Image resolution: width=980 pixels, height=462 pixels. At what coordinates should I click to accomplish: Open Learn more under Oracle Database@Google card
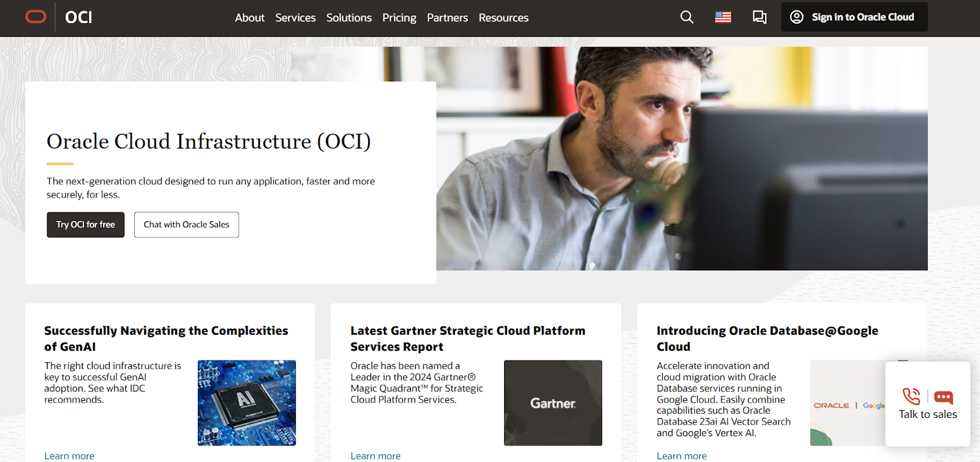(682, 456)
